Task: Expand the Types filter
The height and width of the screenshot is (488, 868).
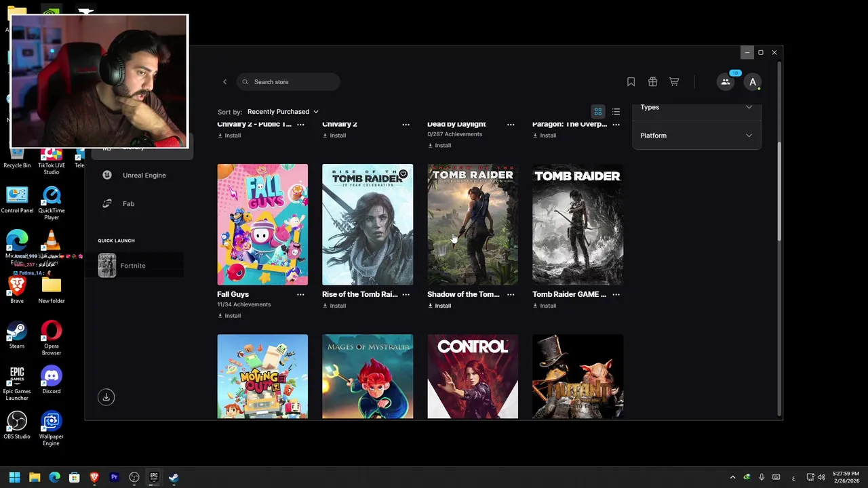Action: point(696,107)
